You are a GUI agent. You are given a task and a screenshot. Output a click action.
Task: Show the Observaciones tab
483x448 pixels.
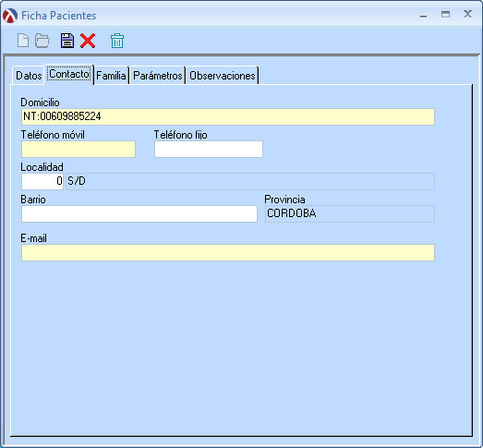pos(223,76)
